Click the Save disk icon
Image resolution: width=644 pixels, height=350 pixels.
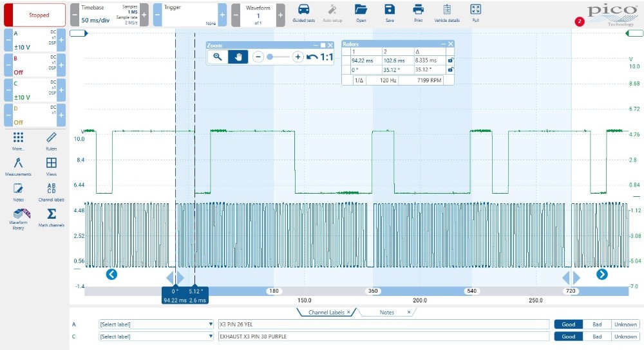point(389,11)
